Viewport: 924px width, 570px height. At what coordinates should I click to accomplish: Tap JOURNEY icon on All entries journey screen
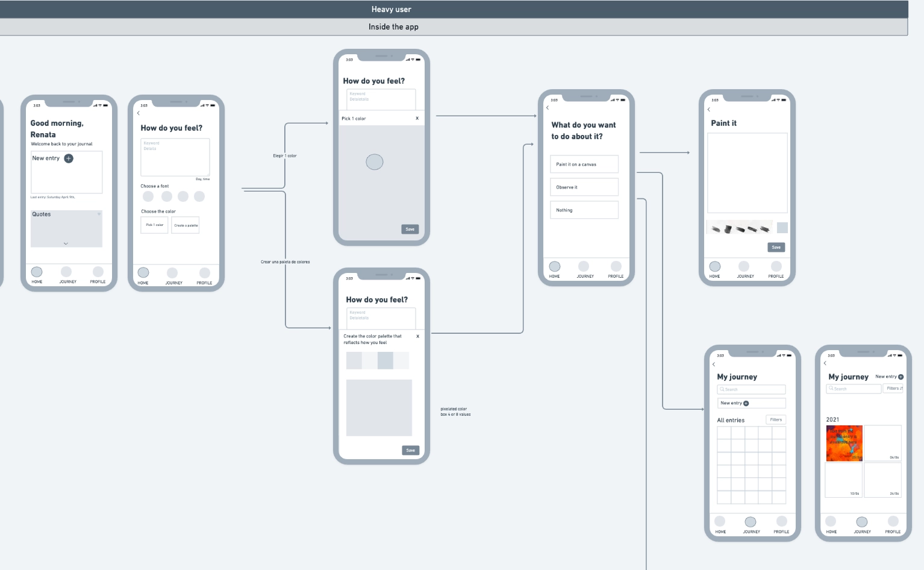[x=751, y=522]
